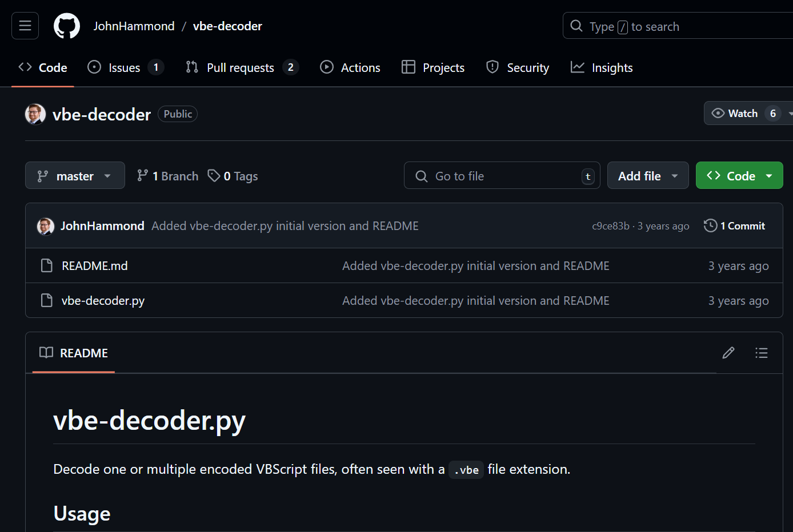Expand the master branch selector
The image size is (793, 532).
(x=75, y=175)
